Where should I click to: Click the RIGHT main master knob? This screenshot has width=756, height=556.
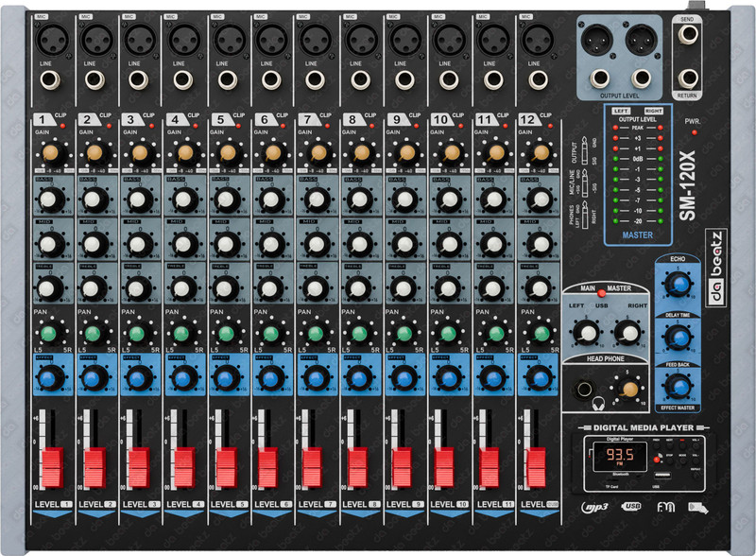pyautogui.click(x=628, y=333)
